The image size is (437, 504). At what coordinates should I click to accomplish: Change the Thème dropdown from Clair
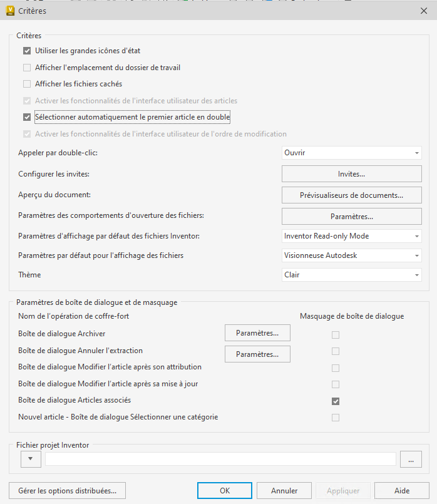[x=351, y=275]
